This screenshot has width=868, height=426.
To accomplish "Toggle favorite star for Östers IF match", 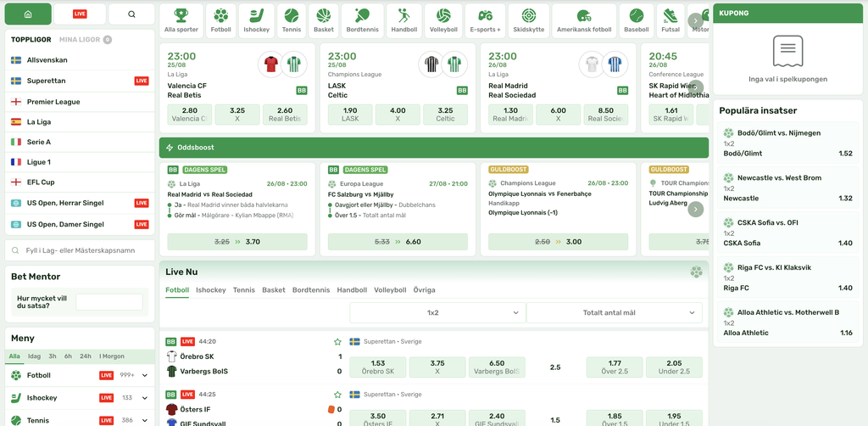I will click(x=337, y=395).
